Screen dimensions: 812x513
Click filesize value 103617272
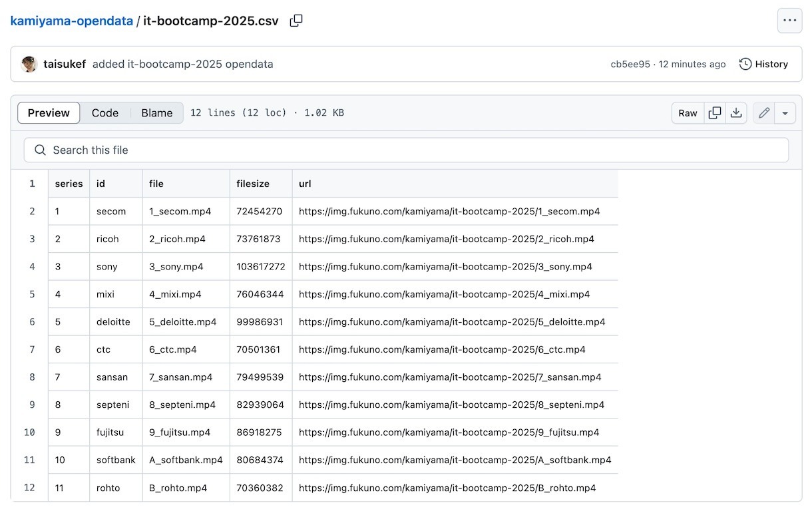click(x=261, y=267)
